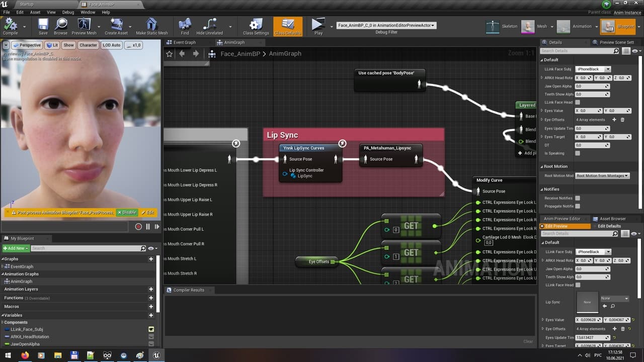Select the Edit Preview radio option
This screenshot has height=362, width=644.
coord(565,226)
